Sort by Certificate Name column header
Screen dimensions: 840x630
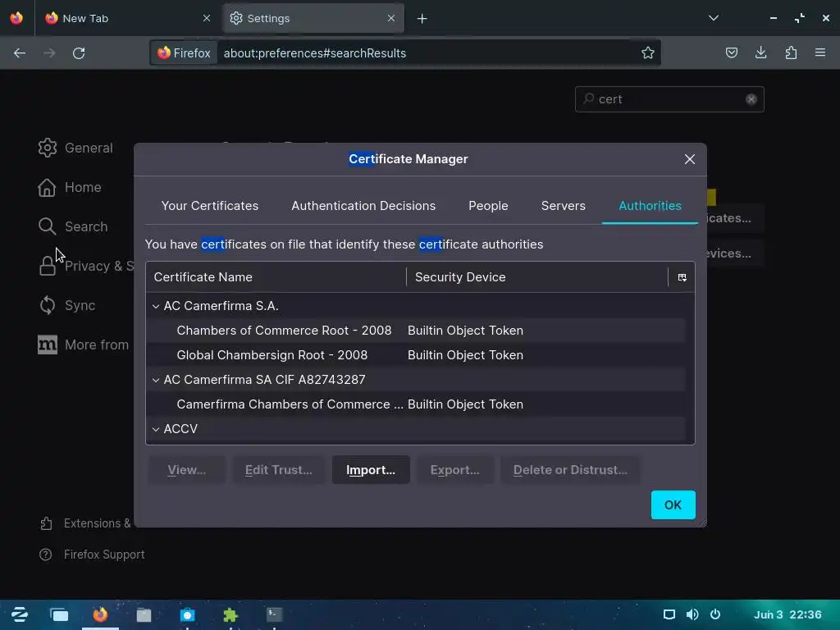pos(276,277)
